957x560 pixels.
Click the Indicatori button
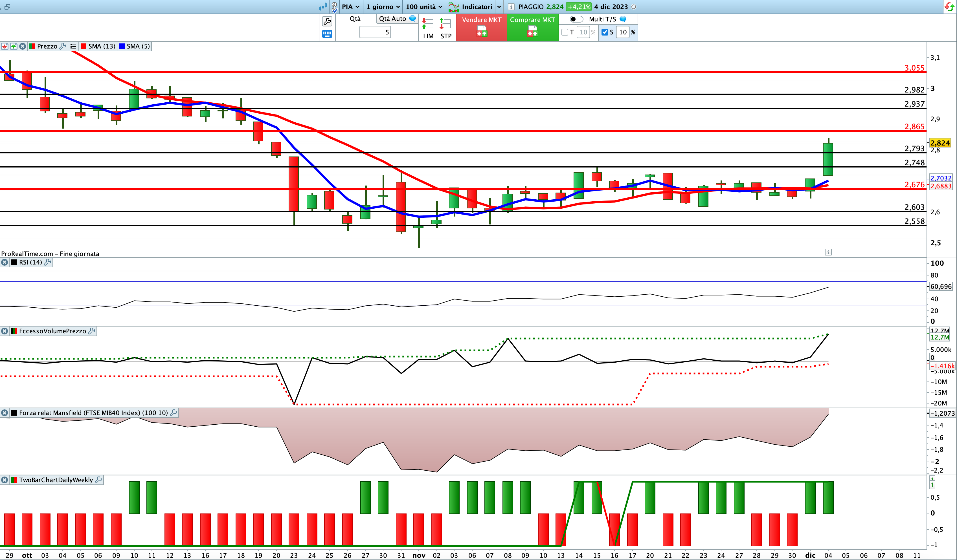(x=470, y=7)
